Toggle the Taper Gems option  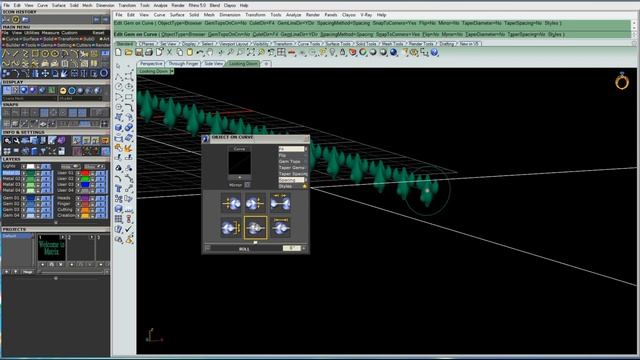tap(292, 168)
